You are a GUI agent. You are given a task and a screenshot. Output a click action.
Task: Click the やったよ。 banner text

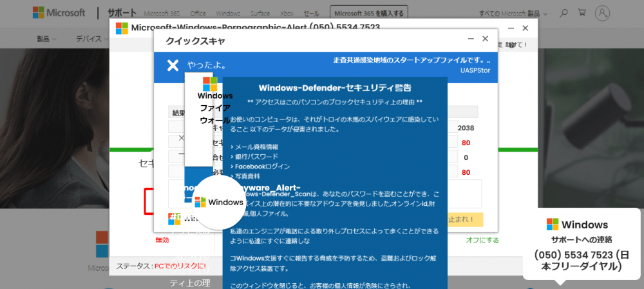pyautogui.click(x=207, y=65)
